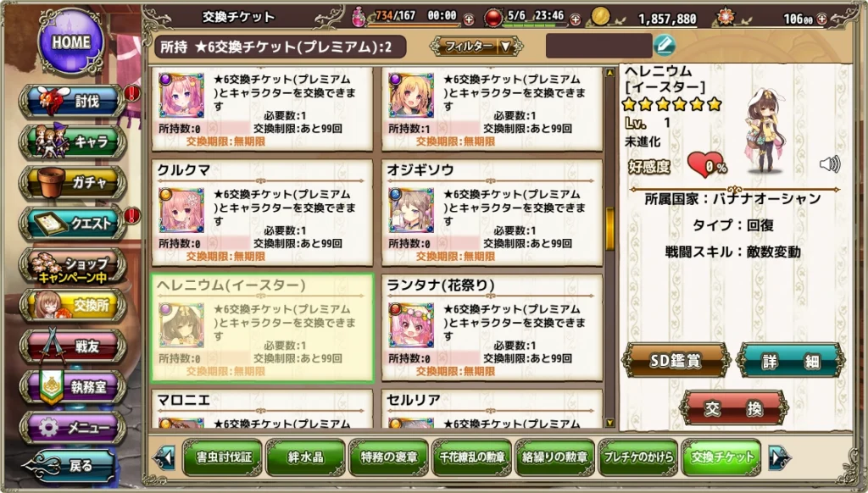The height and width of the screenshot is (493, 868).
Task: Select the クルクマ character portrait
Action: coord(181,210)
